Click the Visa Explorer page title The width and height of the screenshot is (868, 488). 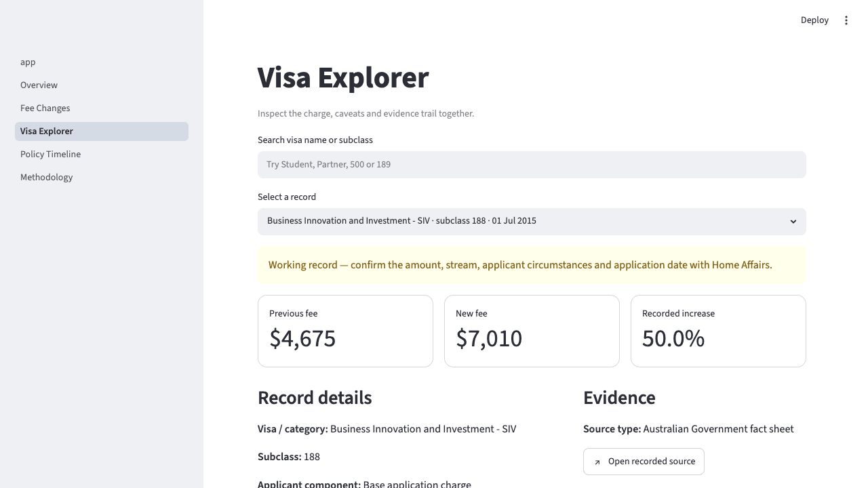[x=343, y=77]
